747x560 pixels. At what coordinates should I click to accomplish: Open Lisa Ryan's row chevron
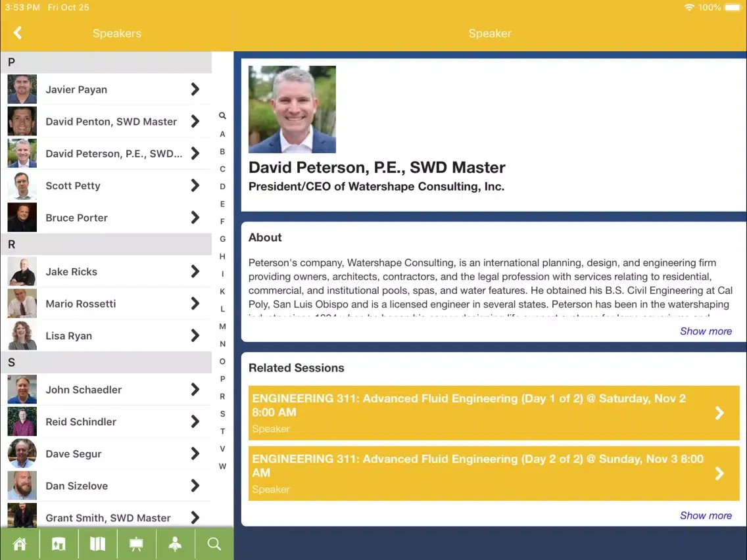pyautogui.click(x=195, y=336)
